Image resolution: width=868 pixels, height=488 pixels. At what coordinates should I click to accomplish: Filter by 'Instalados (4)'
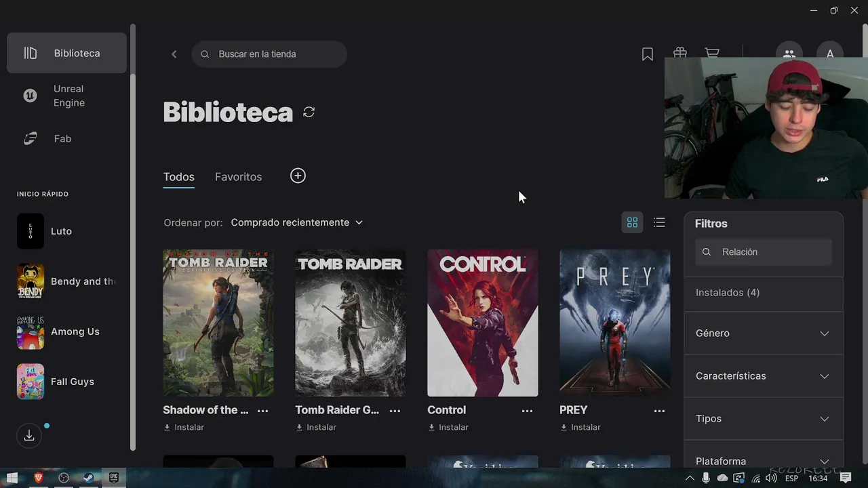(x=728, y=293)
